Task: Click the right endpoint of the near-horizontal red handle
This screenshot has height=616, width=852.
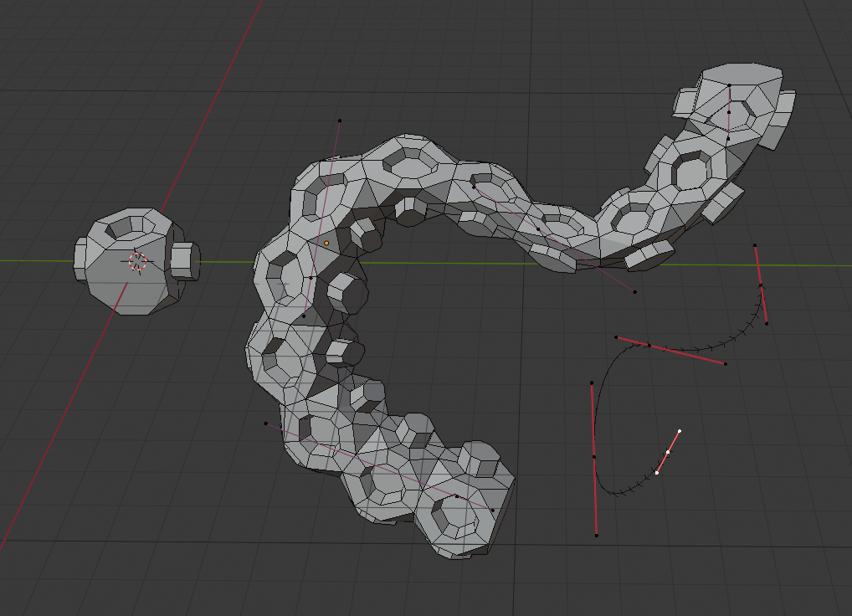Action: tap(726, 364)
